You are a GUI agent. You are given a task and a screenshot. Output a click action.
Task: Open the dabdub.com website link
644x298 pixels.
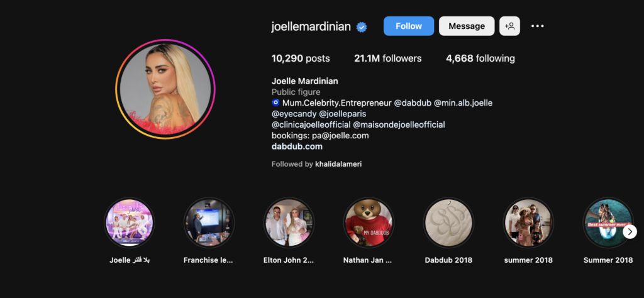pyautogui.click(x=297, y=146)
